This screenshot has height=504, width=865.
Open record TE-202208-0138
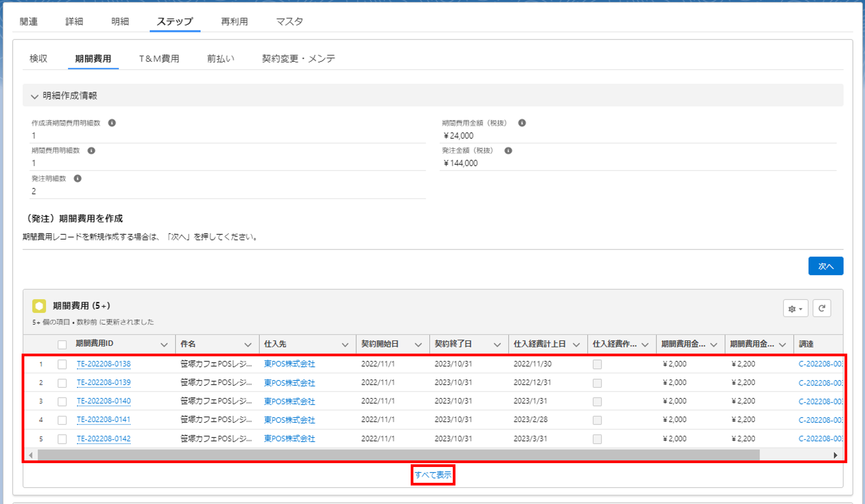(103, 364)
